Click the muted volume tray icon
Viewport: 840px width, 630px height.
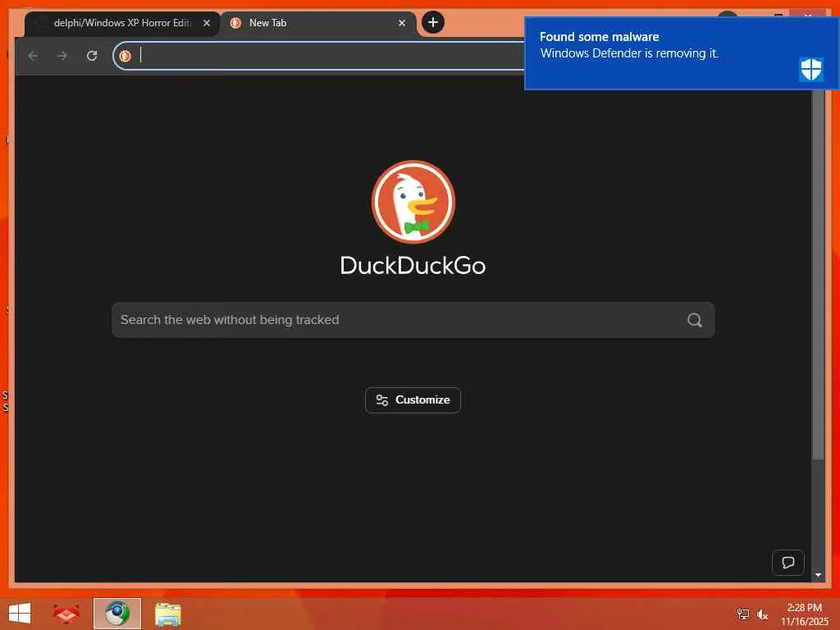tap(762, 614)
